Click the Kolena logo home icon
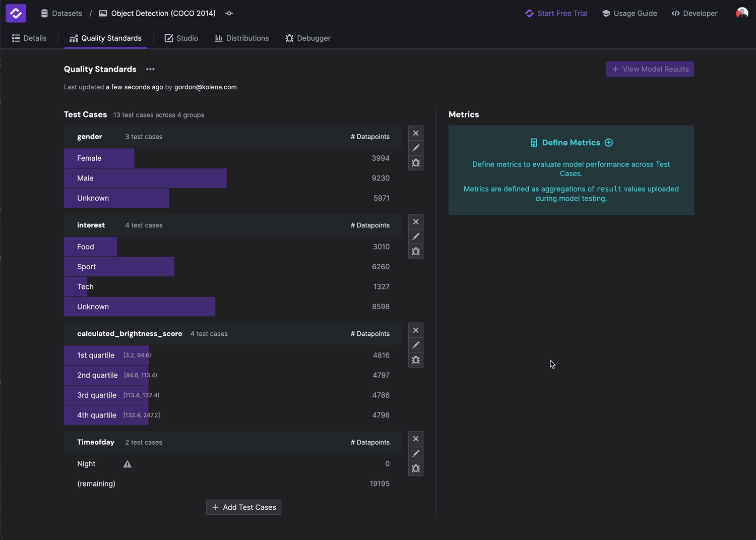 [16, 14]
